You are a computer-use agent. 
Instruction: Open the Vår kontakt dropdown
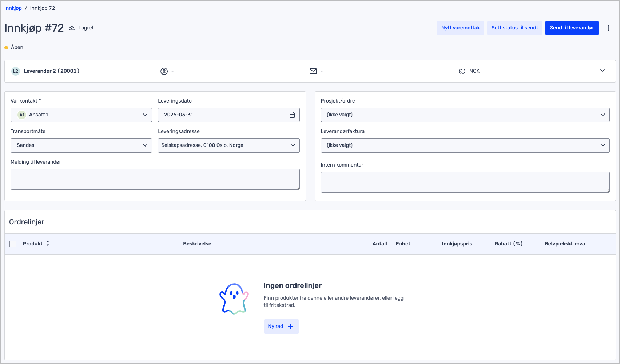click(81, 115)
